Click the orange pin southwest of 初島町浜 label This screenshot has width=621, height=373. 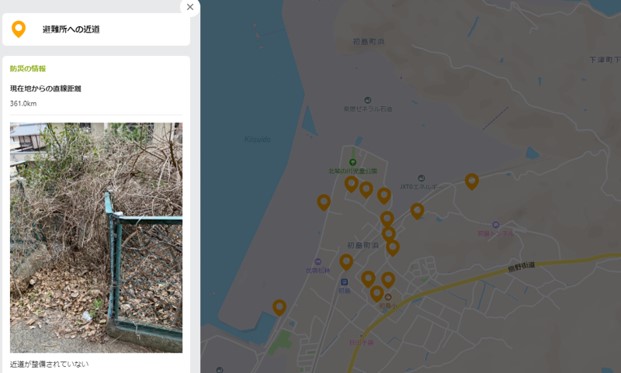pyautogui.click(x=346, y=262)
